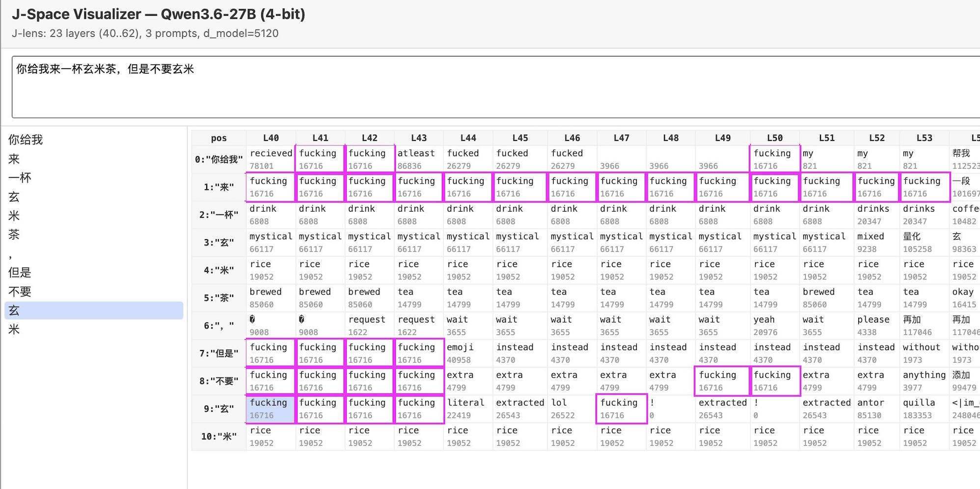Screen dimensions: 980x489
Task: Click the 'wait' cell in column L44
Action: pyautogui.click(x=468, y=326)
